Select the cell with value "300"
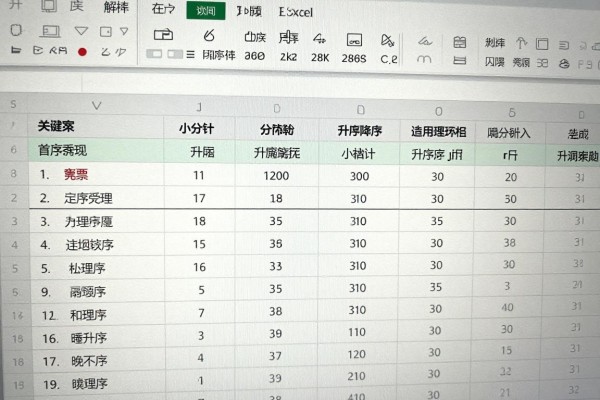600x400 pixels. 359,176
